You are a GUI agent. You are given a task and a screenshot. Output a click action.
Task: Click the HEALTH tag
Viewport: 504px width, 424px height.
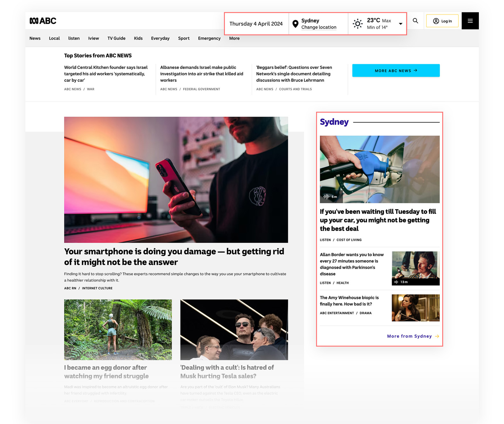pos(342,283)
